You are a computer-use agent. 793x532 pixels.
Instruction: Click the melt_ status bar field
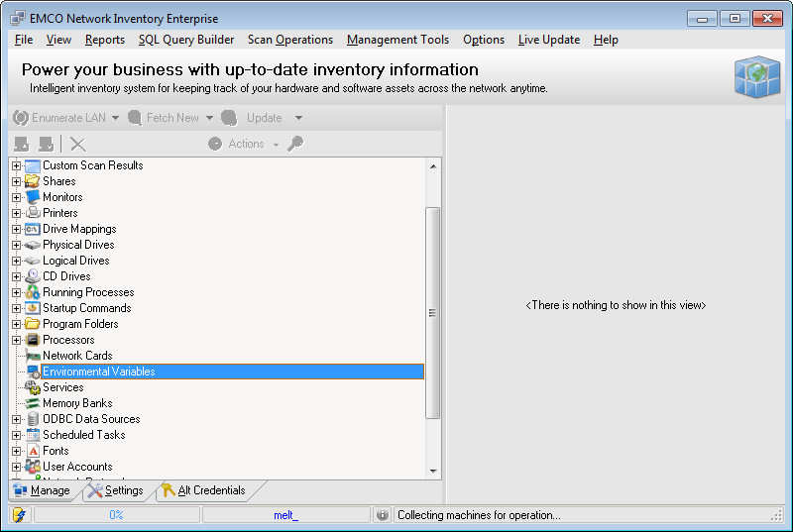(x=286, y=515)
